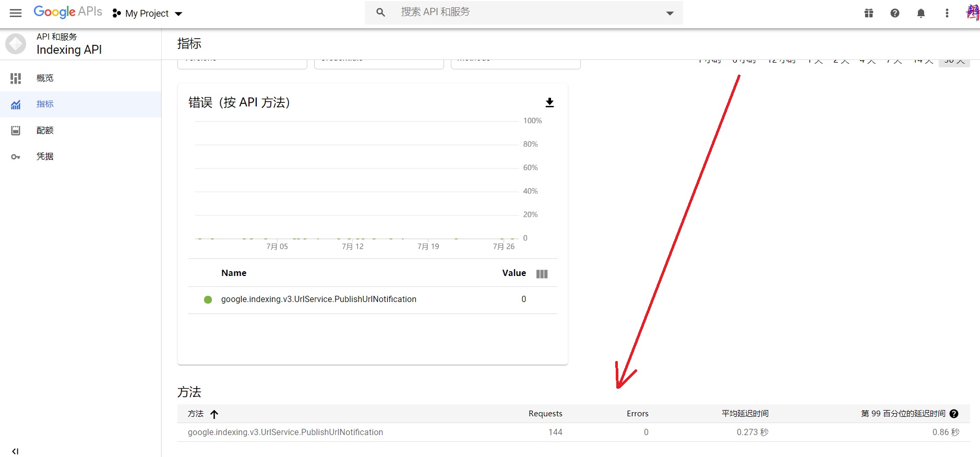Open the three-dot more options menu

point(947,13)
